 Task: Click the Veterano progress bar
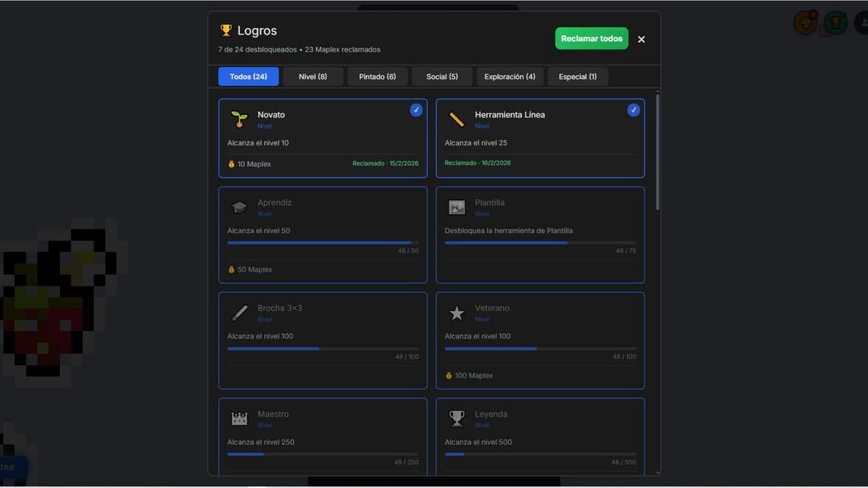[x=540, y=349]
